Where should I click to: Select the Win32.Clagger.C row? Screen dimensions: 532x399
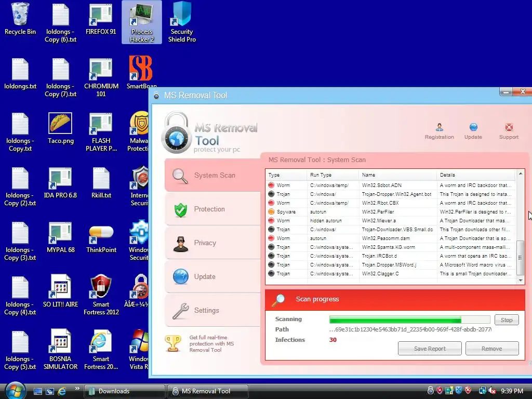(391, 273)
